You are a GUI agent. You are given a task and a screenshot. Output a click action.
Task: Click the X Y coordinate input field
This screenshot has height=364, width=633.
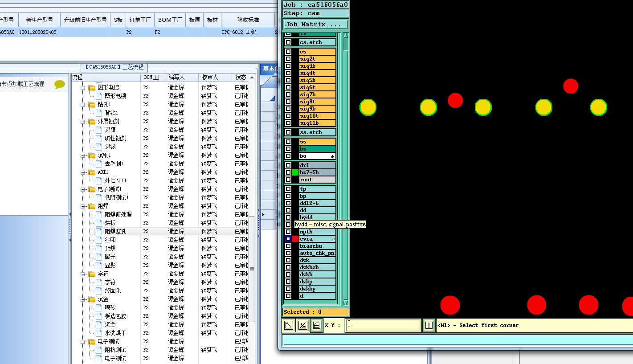pos(384,325)
